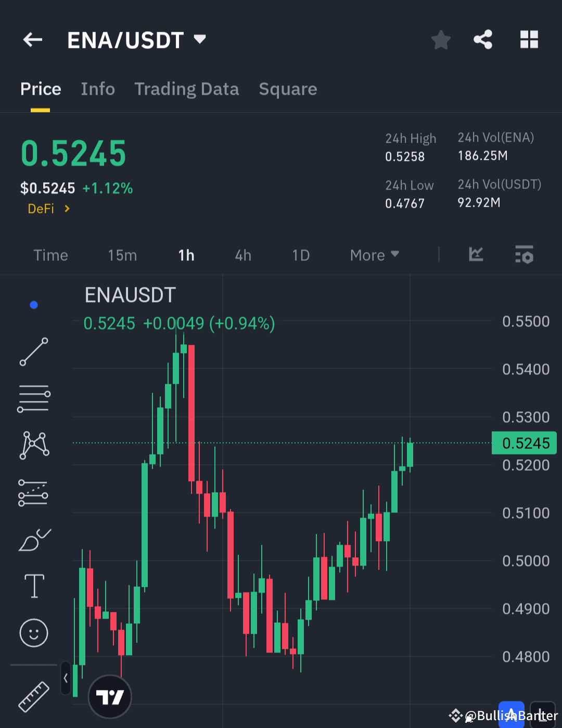562x728 pixels.
Task: Select the parallel lines drawing tool
Action: click(x=34, y=398)
